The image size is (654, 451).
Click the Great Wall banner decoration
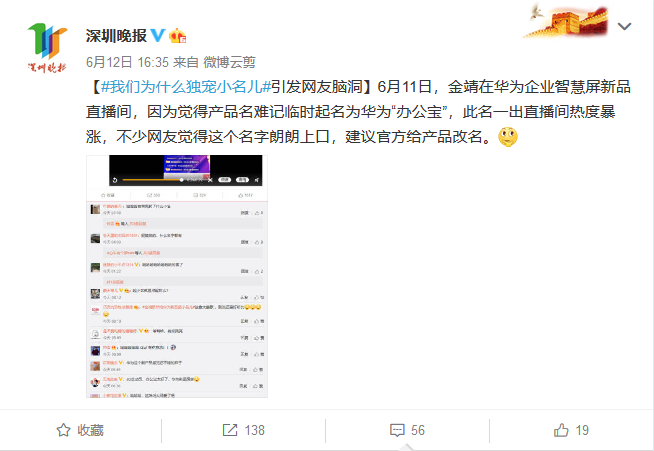(x=565, y=21)
